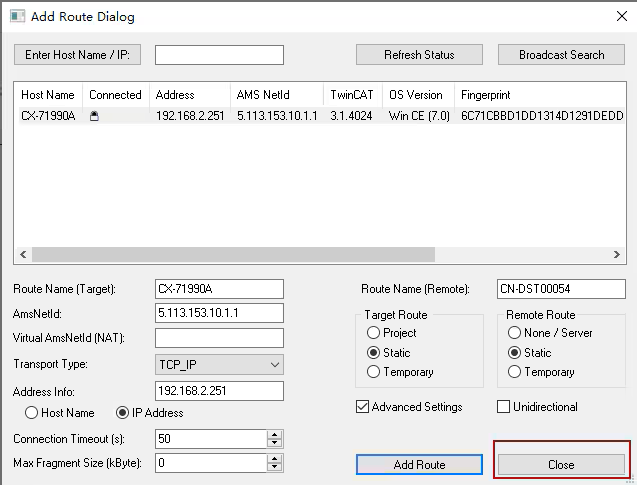Click the AMS NetId column header
The image size is (637, 485).
261,95
